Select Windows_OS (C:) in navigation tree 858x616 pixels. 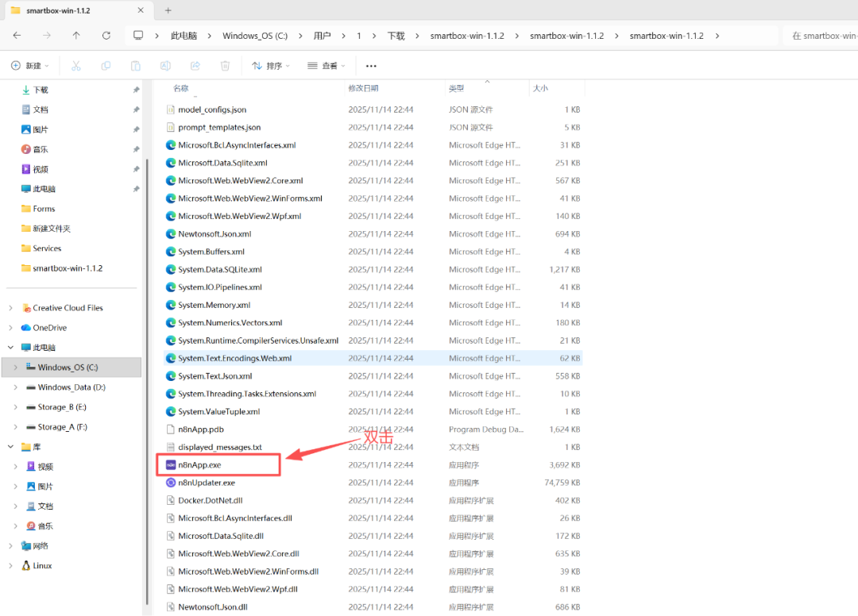[x=71, y=368]
